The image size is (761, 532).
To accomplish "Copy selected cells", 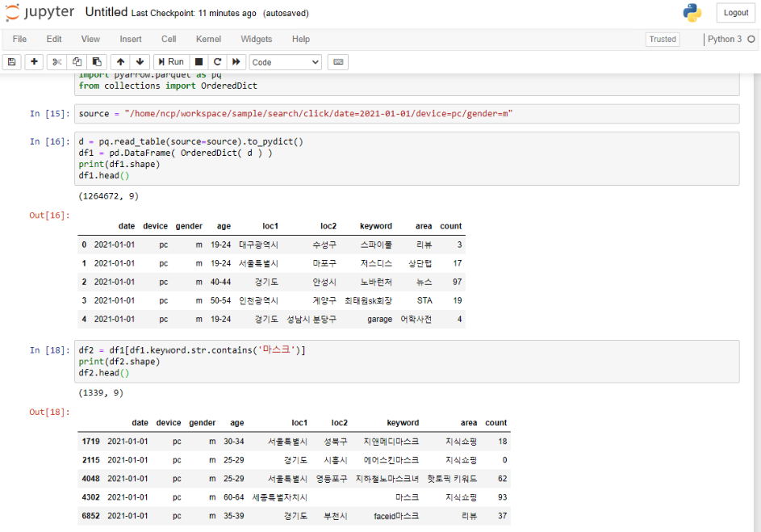I will coord(77,62).
